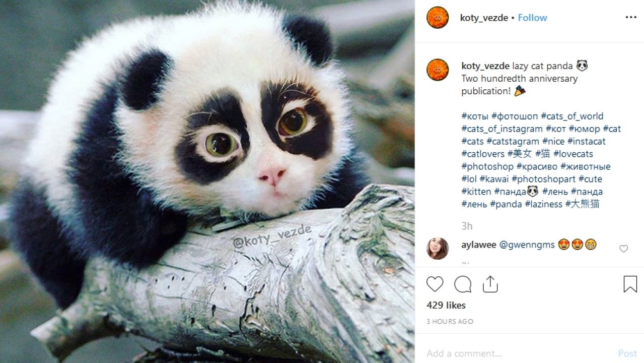Viewport: 644px width, 363px height.
Task: Open koty_vezde profile picture in header
Action: 438,18
